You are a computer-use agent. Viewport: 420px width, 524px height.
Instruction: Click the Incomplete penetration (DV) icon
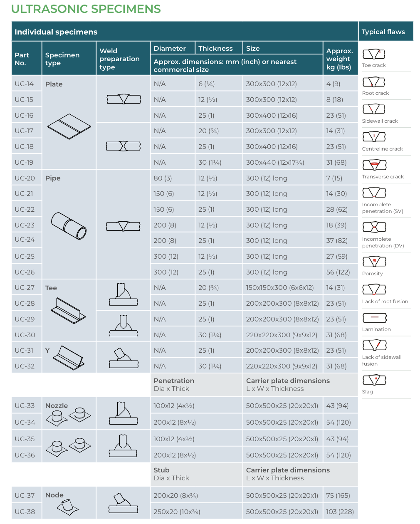pyautogui.click(x=374, y=227)
